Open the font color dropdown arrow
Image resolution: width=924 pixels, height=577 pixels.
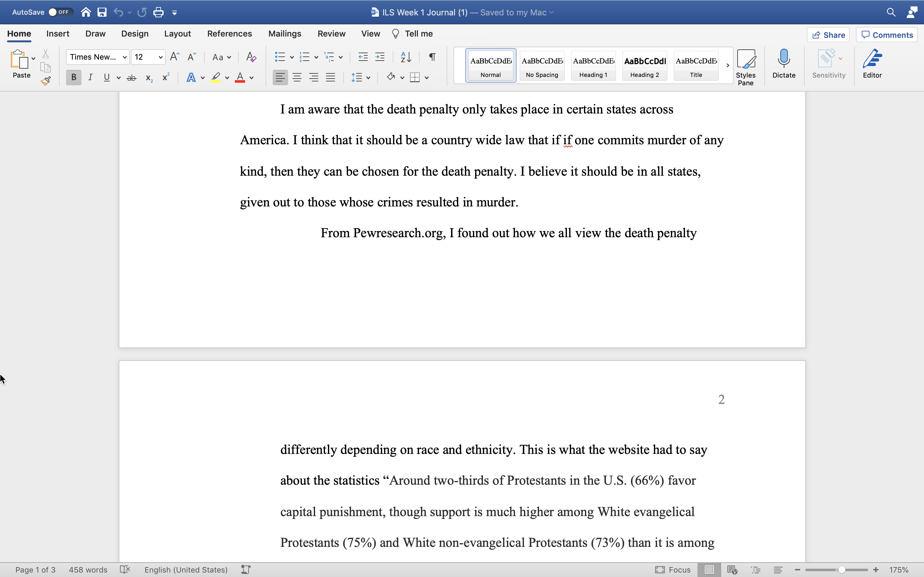[252, 78]
